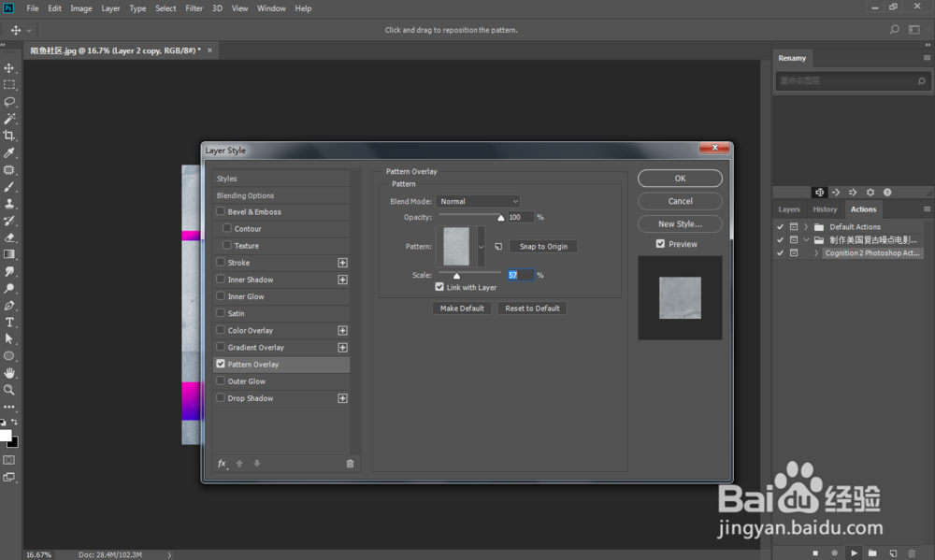Click the delete effect trash icon
Screen dimensions: 935x560
[x=350, y=464]
